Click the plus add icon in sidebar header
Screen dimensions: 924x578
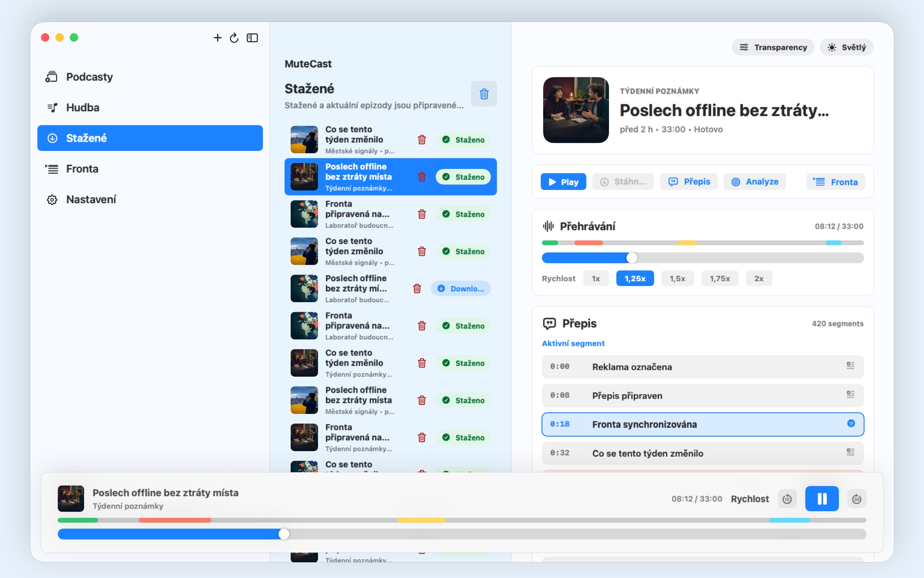(x=217, y=38)
